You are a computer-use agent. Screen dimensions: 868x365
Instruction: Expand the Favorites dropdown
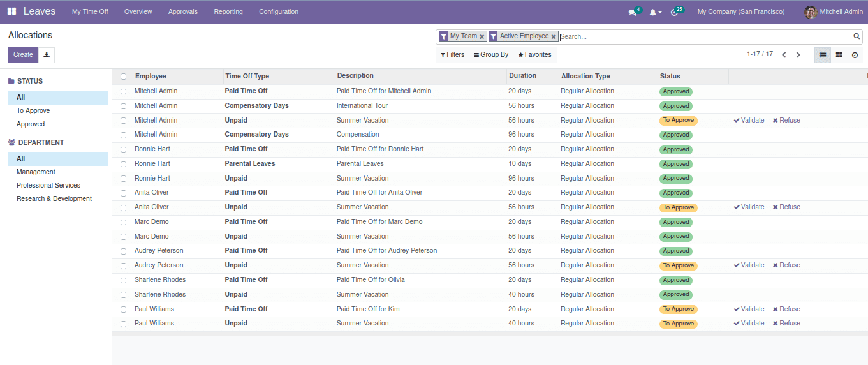tap(534, 55)
